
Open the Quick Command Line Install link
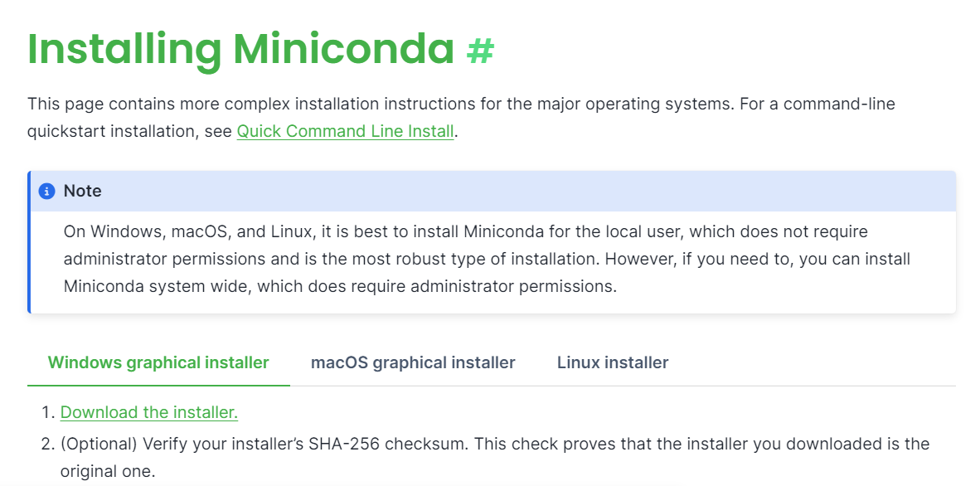(345, 131)
